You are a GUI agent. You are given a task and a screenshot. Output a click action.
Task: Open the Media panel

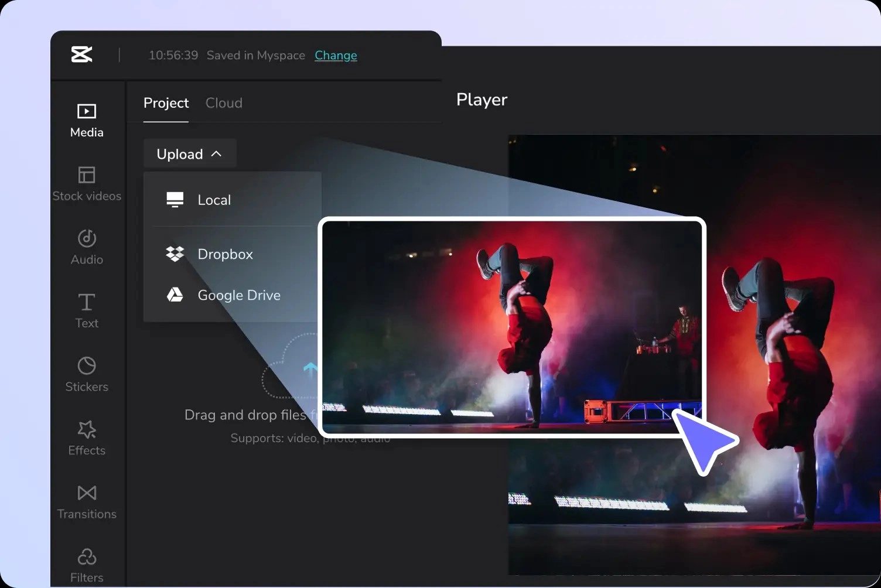[x=87, y=120]
